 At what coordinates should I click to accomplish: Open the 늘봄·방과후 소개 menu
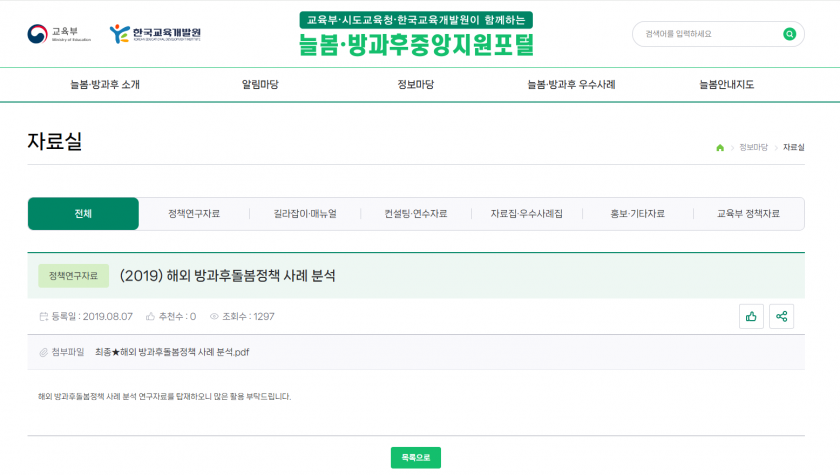click(x=105, y=85)
